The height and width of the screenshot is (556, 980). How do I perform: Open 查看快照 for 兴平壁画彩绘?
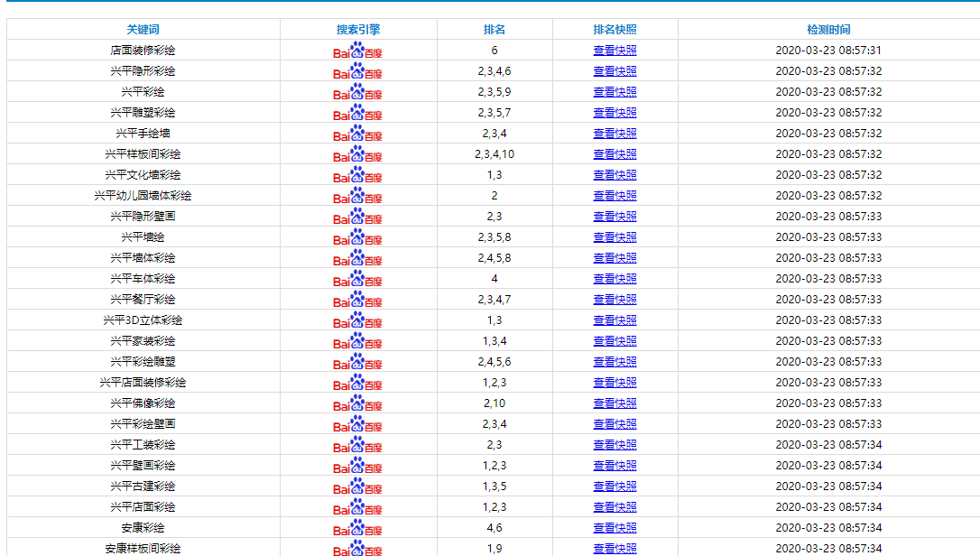(x=615, y=466)
